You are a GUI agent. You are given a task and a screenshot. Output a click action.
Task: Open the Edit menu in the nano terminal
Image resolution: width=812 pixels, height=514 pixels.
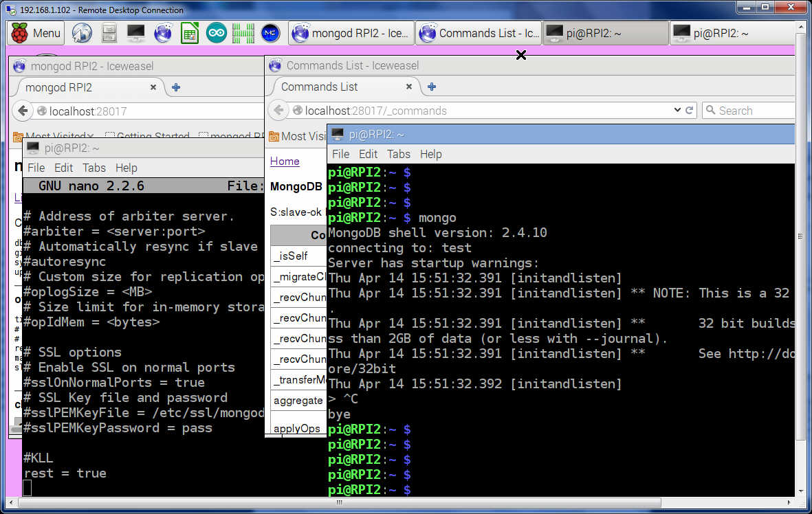click(x=63, y=168)
